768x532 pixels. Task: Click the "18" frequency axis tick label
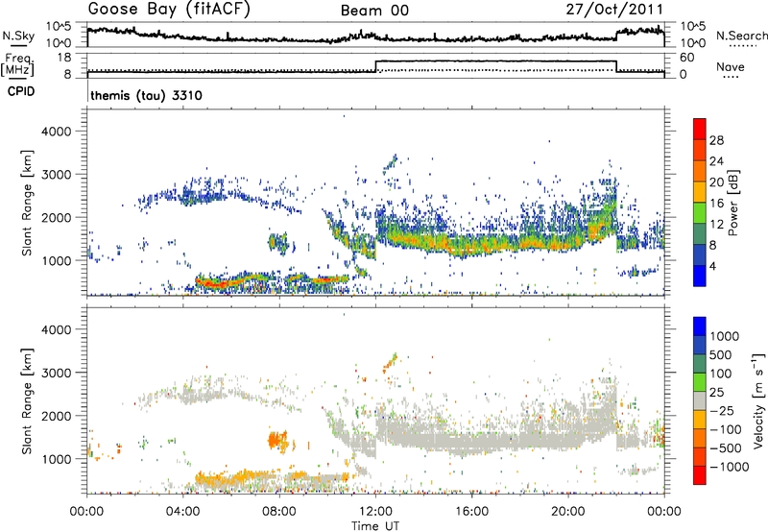coord(63,58)
